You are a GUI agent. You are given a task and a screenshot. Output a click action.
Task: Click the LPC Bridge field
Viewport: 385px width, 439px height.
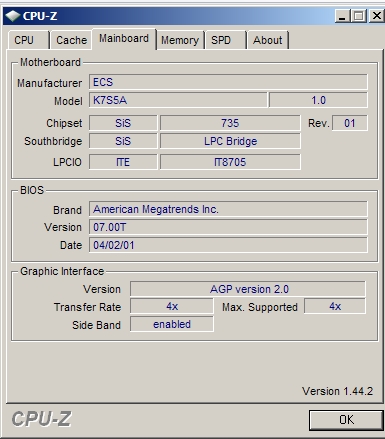230,141
